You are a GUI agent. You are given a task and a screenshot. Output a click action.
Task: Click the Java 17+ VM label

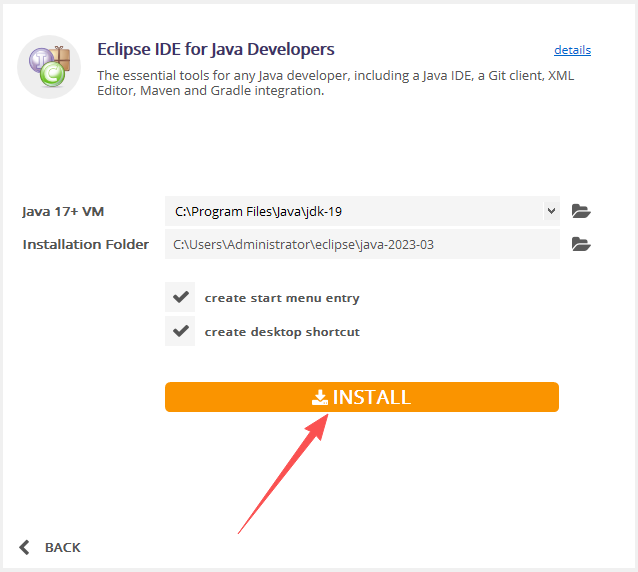pos(63,212)
